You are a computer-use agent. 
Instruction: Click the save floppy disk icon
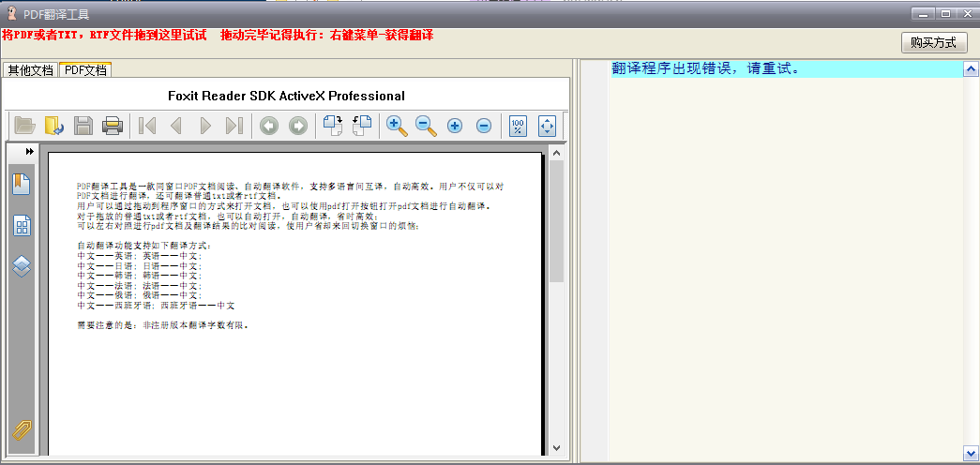[x=83, y=126]
